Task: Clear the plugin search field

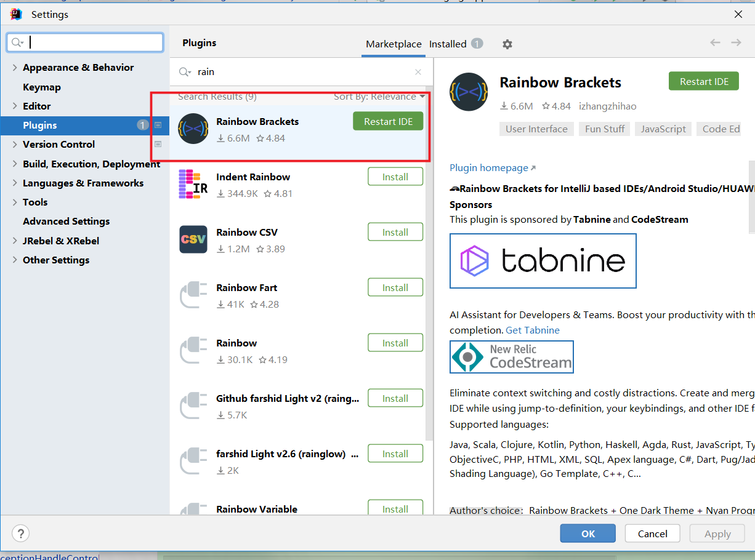Action: click(418, 72)
